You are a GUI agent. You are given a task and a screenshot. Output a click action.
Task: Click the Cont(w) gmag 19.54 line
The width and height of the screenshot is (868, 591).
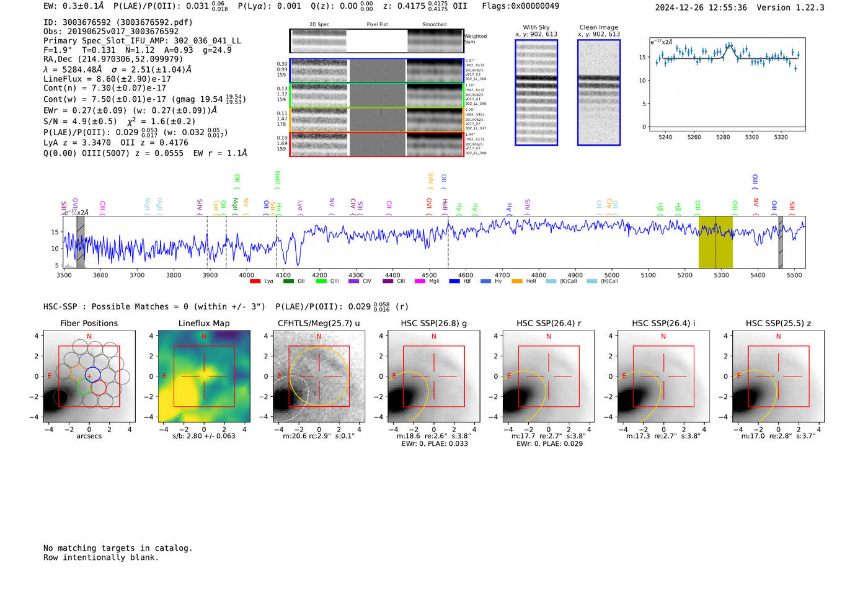click(144, 99)
